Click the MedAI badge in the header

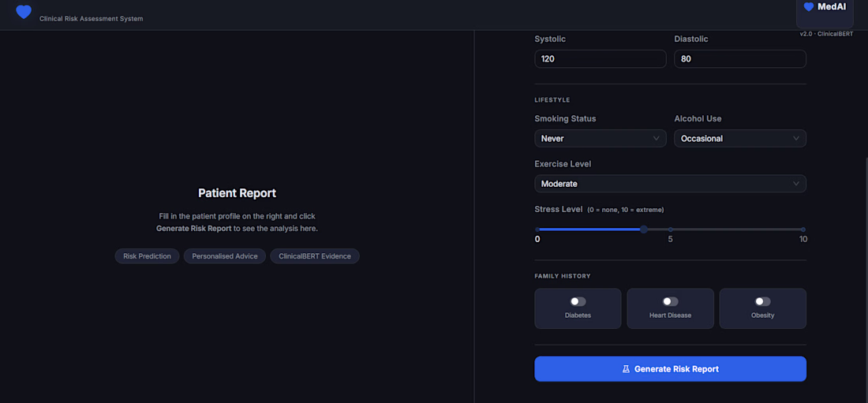pyautogui.click(x=825, y=12)
